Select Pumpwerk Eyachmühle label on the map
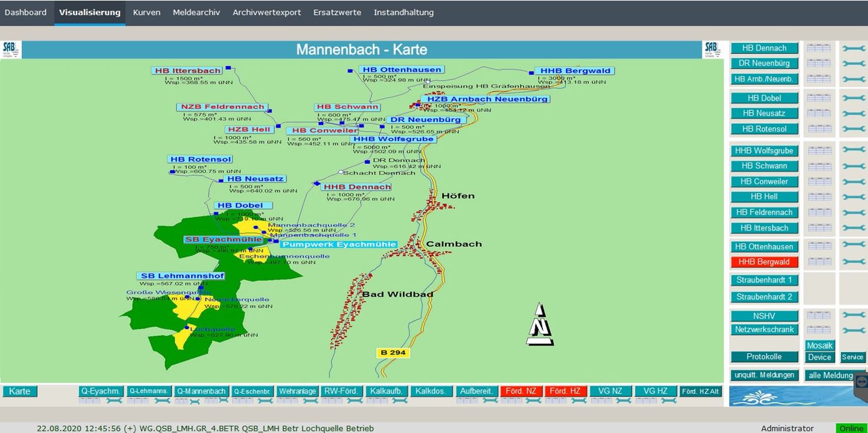 click(339, 244)
